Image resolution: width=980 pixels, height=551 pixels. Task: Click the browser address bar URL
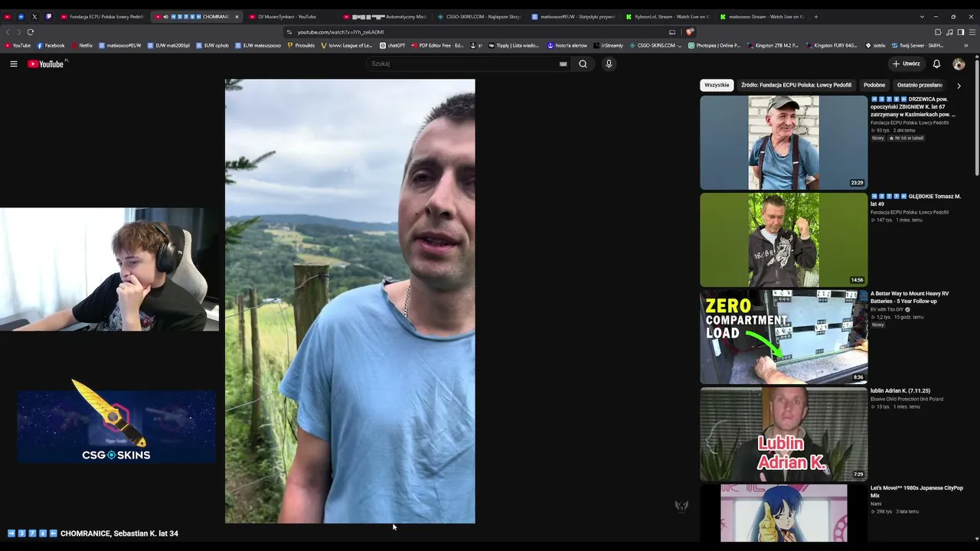[341, 32]
